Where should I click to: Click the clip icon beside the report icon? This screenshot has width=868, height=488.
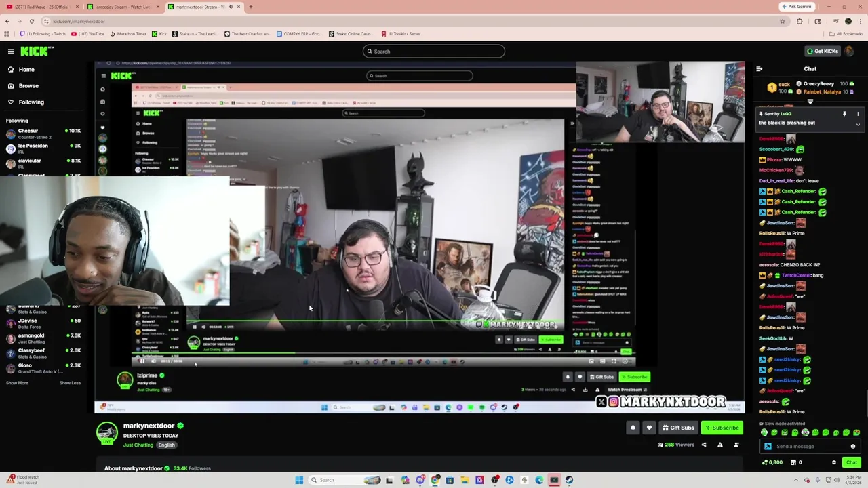[736, 445]
